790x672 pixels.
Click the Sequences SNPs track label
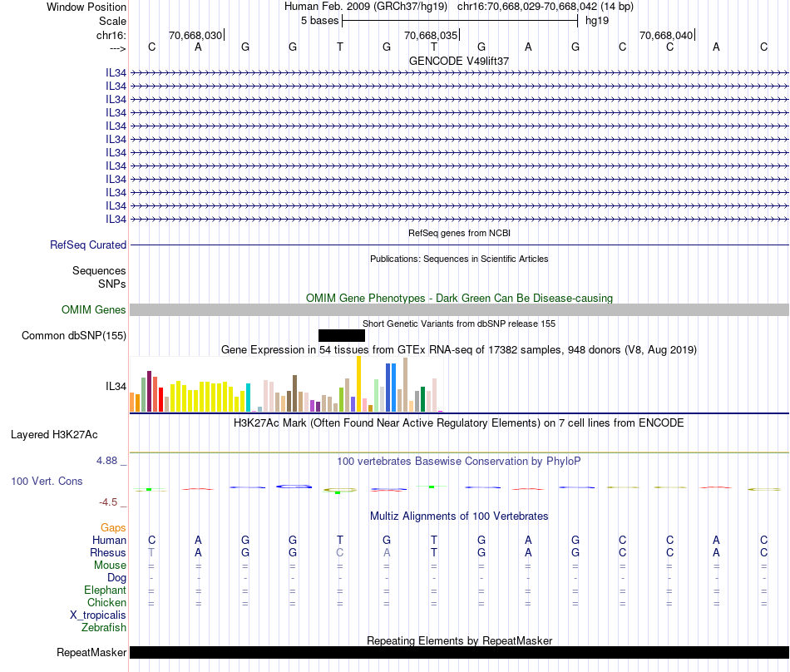[99, 277]
